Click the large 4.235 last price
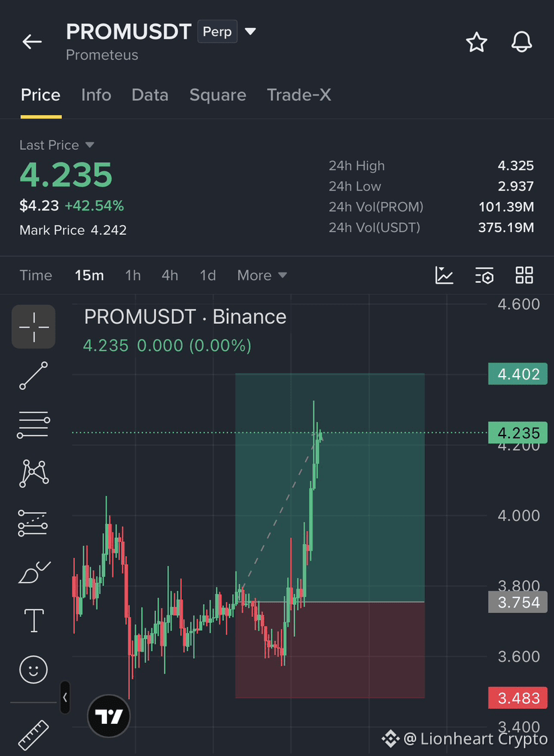Image resolution: width=554 pixels, height=756 pixels. tap(66, 175)
